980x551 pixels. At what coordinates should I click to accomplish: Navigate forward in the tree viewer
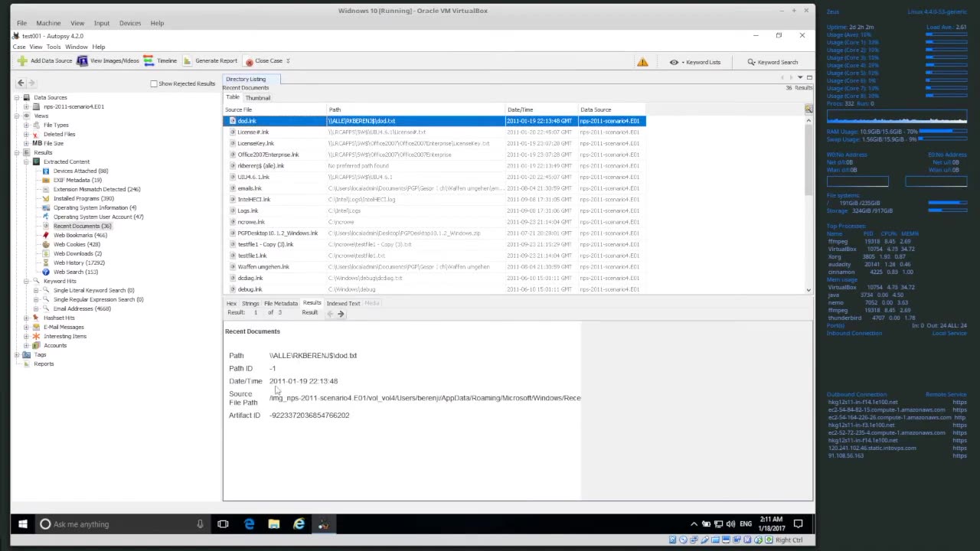pyautogui.click(x=31, y=83)
